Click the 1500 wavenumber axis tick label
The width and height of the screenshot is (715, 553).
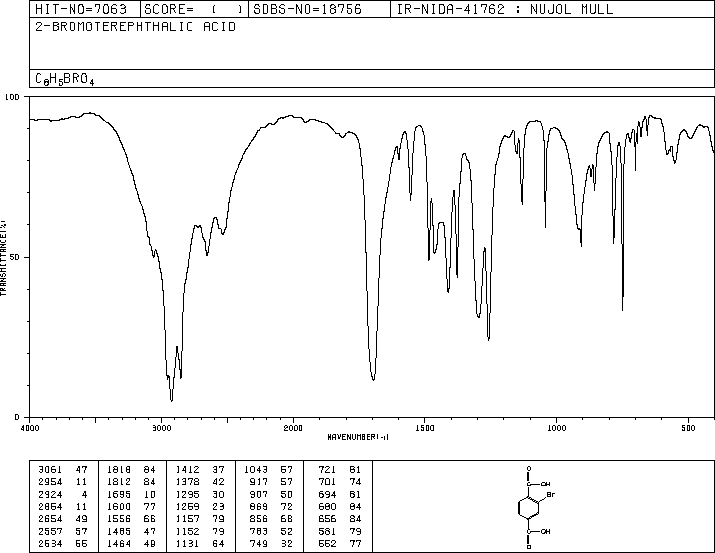point(425,428)
